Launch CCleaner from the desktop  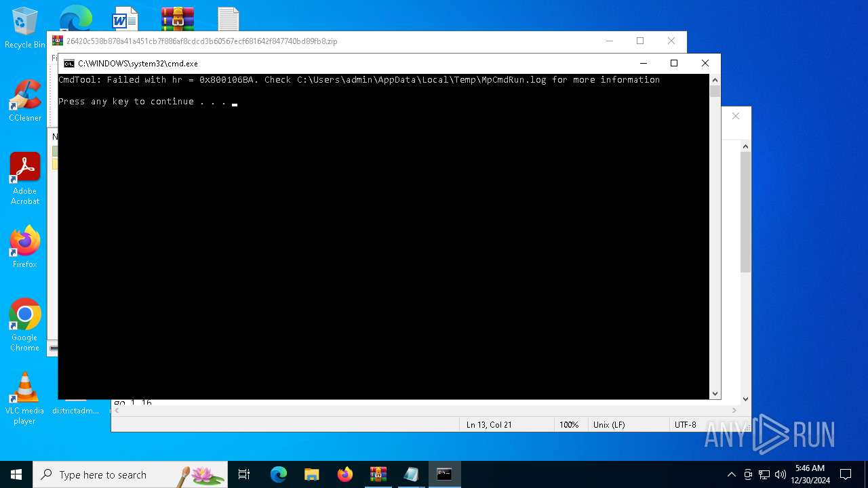click(x=25, y=100)
